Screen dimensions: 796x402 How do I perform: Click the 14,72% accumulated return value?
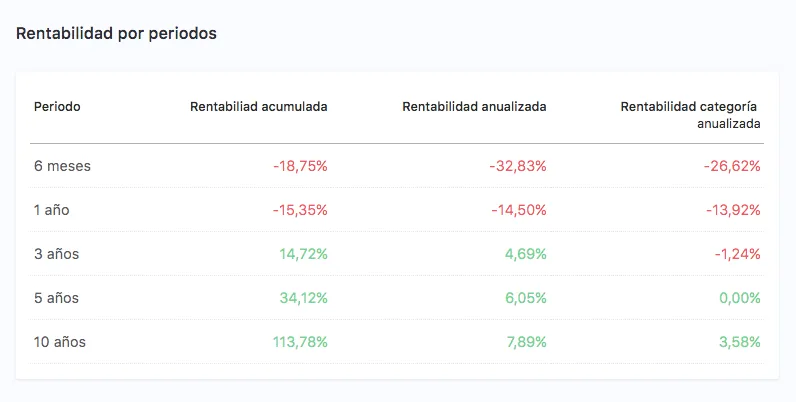[304, 254]
